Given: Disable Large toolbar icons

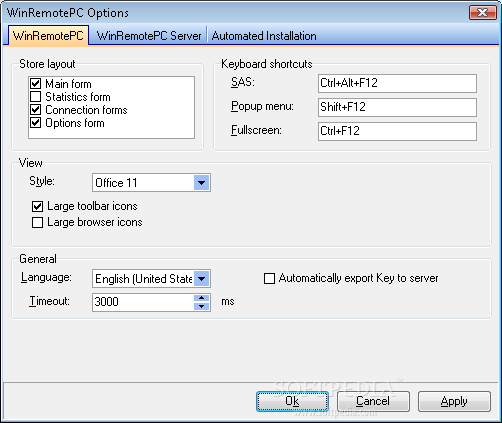Looking at the screenshot, I should click(x=37, y=206).
